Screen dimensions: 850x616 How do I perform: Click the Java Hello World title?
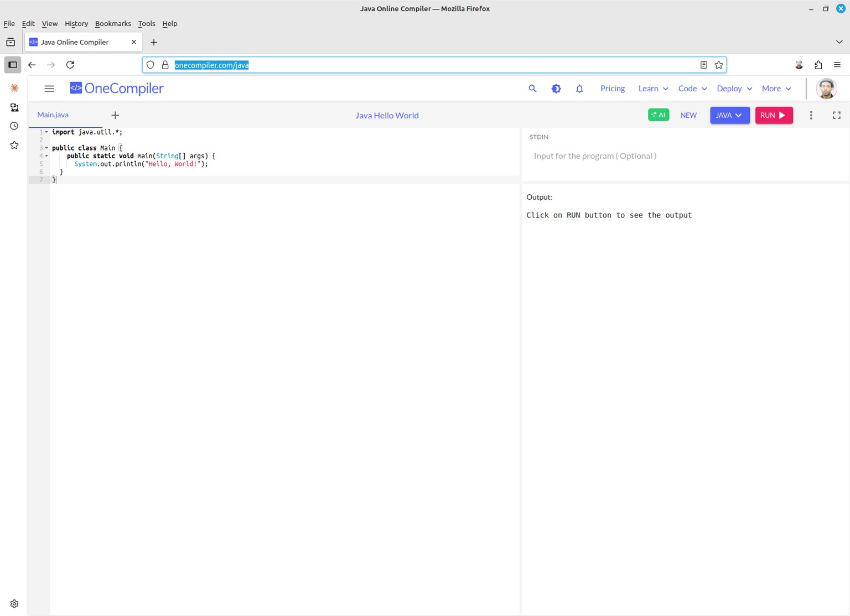click(x=387, y=115)
